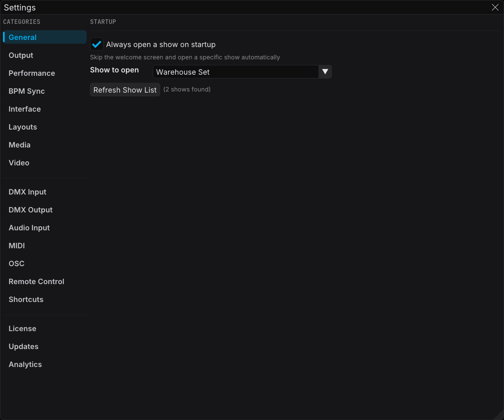The image size is (504, 420).
Task: Open the Layouts category
Action: (45, 127)
